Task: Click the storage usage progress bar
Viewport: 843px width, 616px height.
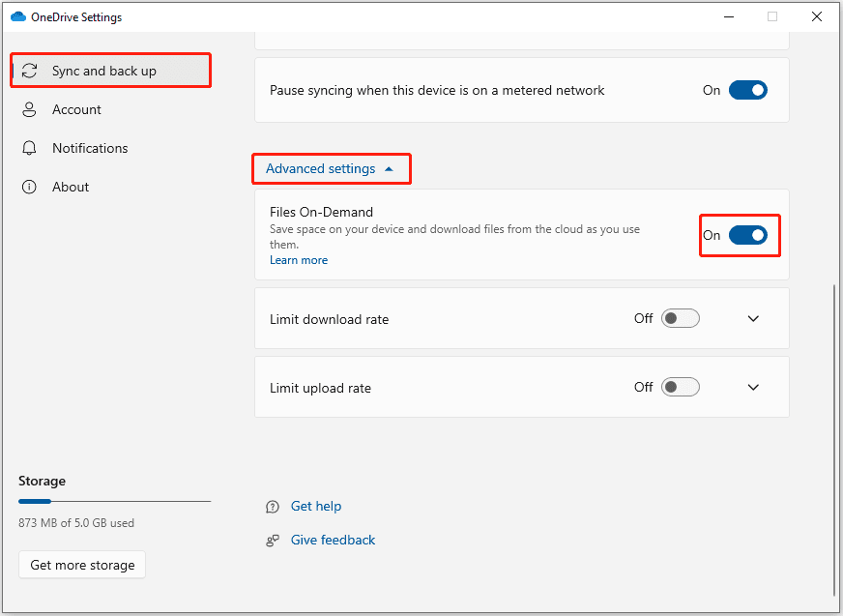Action: 114,501
